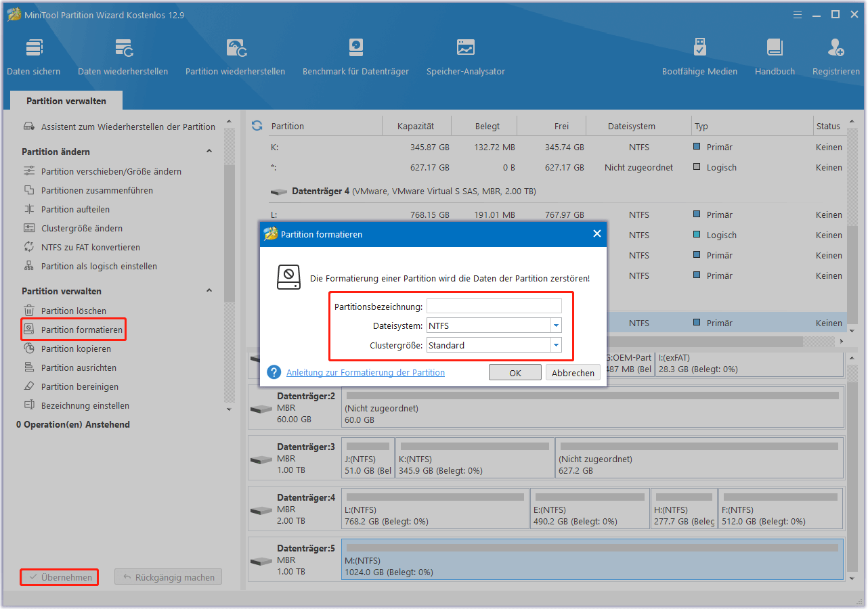Select the J:(NTFS) 51.0 GB block
868x609 pixels.
click(368, 457)
